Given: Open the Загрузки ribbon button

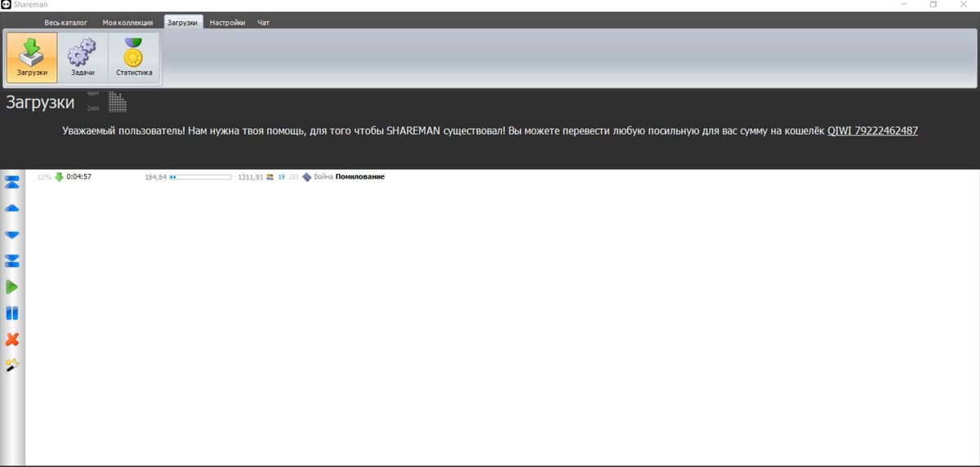Looking at the screenshot, I should tap(32, 58).
